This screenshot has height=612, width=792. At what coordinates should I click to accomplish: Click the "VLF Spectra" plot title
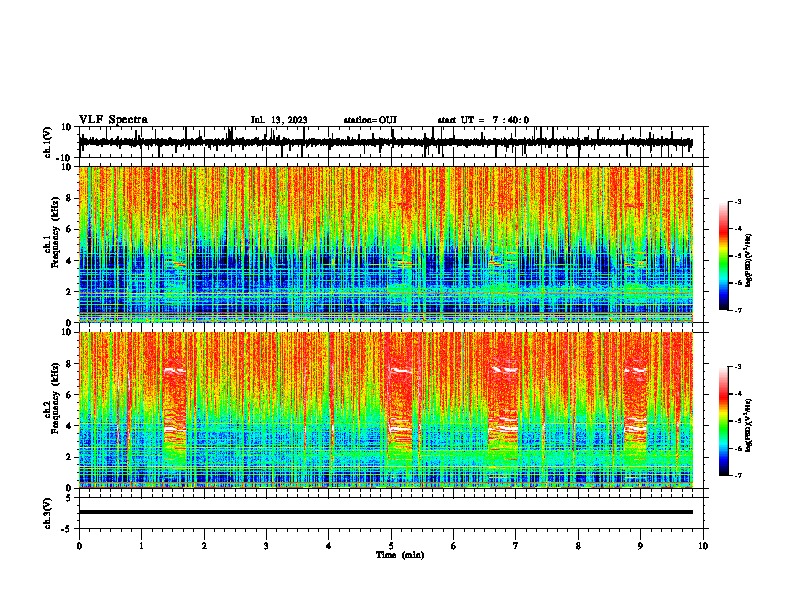pyautogui.click(x=113, y=119)
